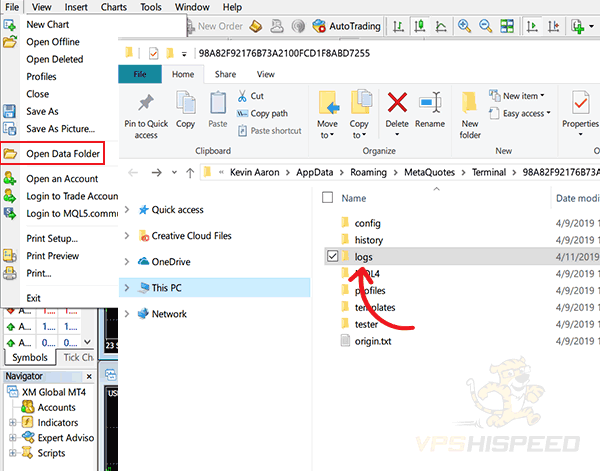Open the Insert menu

76,7
